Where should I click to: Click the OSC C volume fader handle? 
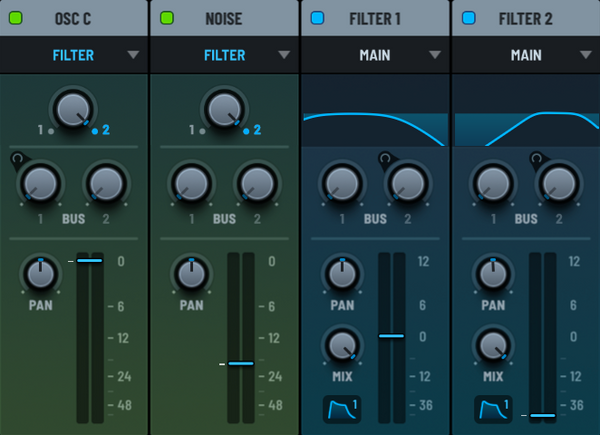click(x=90, y=261)
